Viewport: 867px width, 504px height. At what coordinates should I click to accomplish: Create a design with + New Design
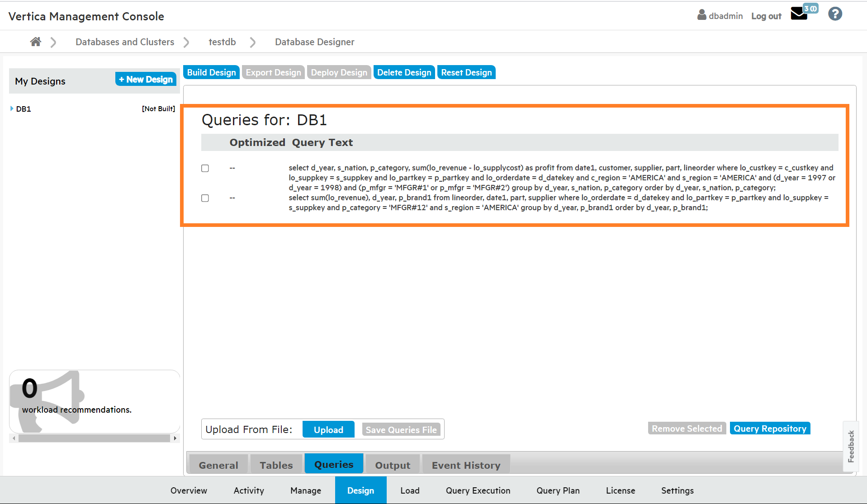(x=146, y=80)
